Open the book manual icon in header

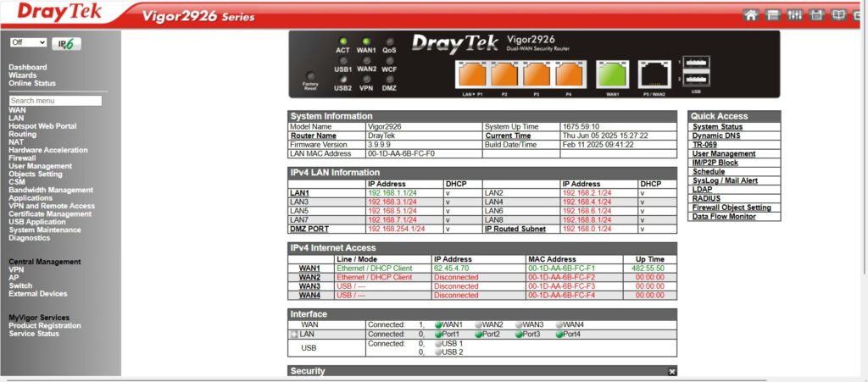[838, 14]
